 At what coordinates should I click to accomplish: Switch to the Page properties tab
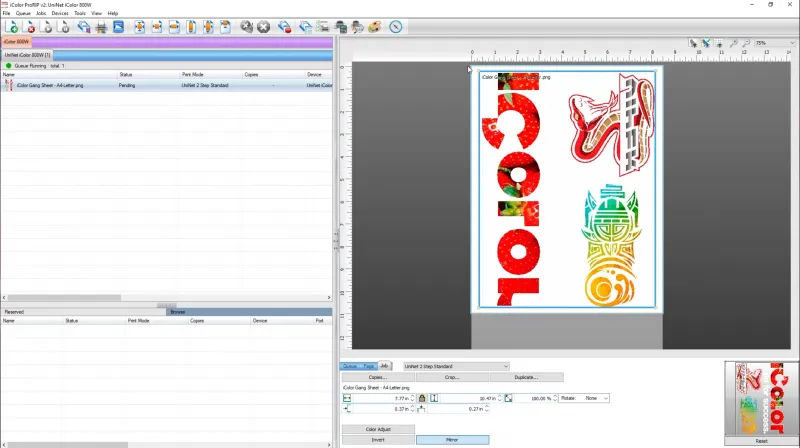[x=369, y=366]
